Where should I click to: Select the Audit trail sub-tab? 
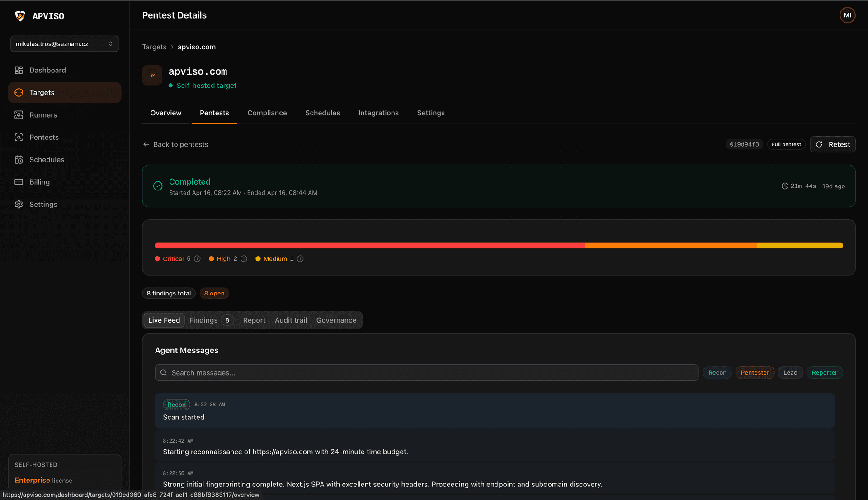pyautogui.click(x=291, y=320)
